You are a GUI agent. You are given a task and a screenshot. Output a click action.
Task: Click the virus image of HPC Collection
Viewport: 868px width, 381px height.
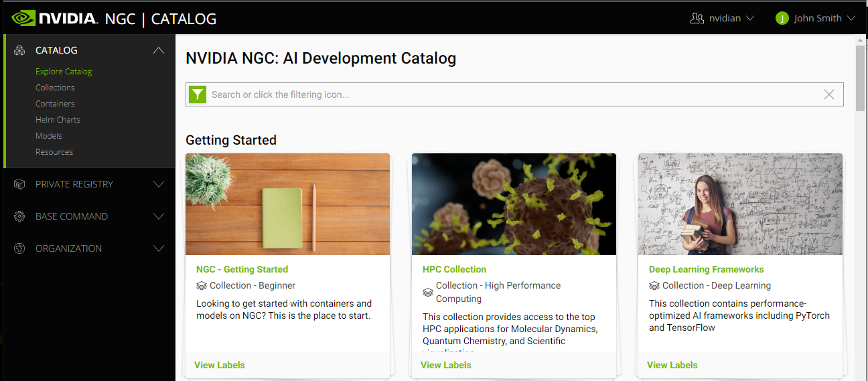click(514, 204)
